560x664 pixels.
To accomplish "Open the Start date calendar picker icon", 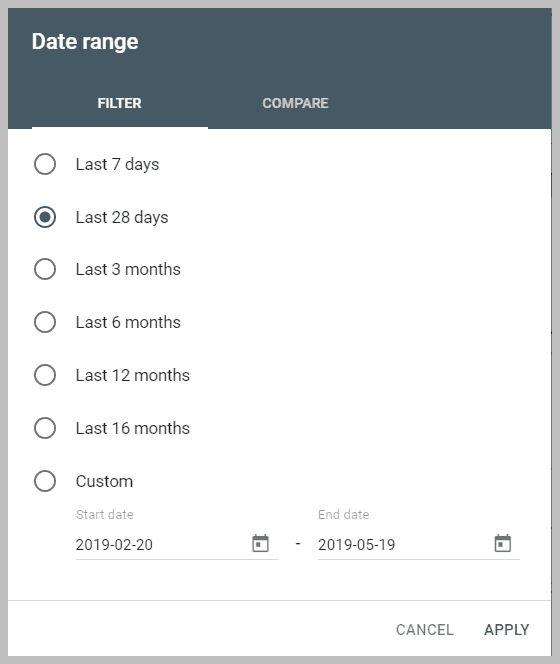I will (x=260, y=543).
